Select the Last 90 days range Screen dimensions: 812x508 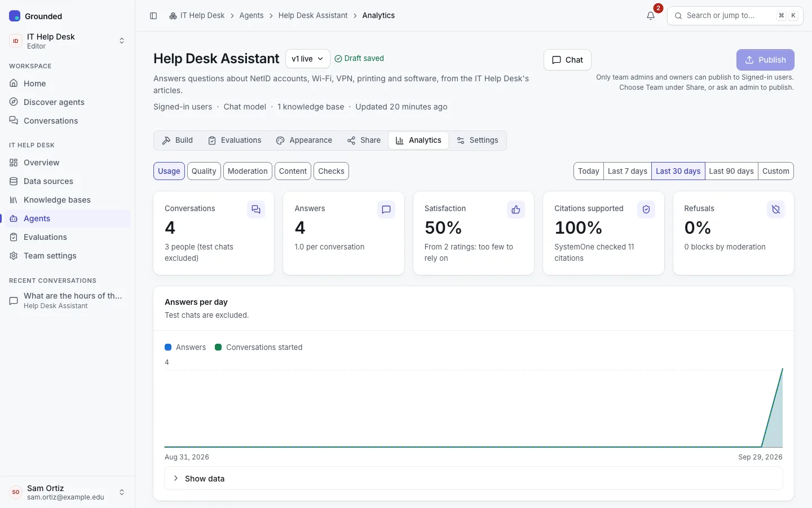click(x=731, y=171)
